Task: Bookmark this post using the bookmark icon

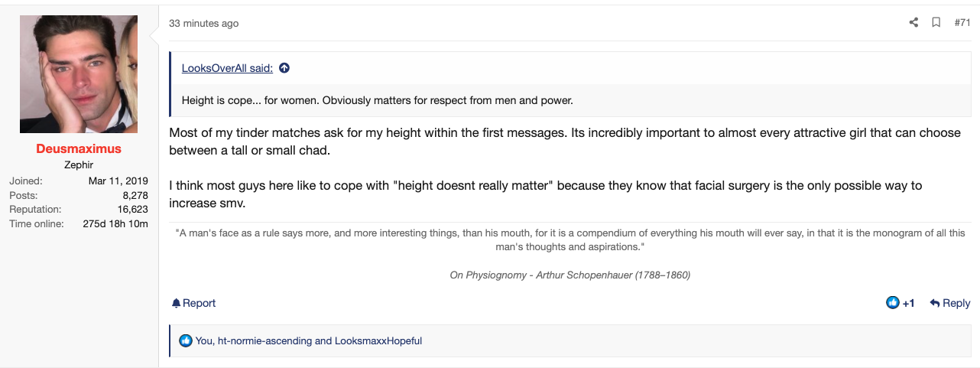Action: click(x=936, y=23)
